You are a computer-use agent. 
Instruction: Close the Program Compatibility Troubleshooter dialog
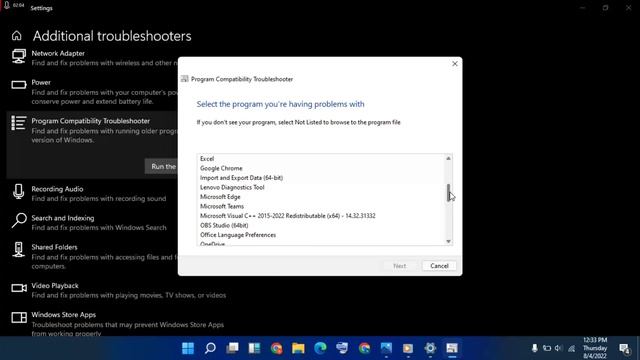pos(455,64)
